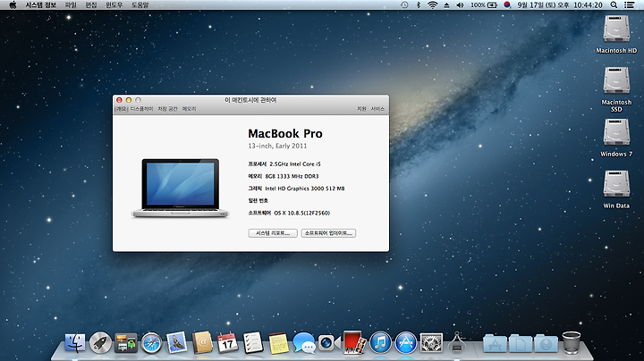644x361 pixels.
Task: Select the 개요 tab
Action: click(121, 109)
